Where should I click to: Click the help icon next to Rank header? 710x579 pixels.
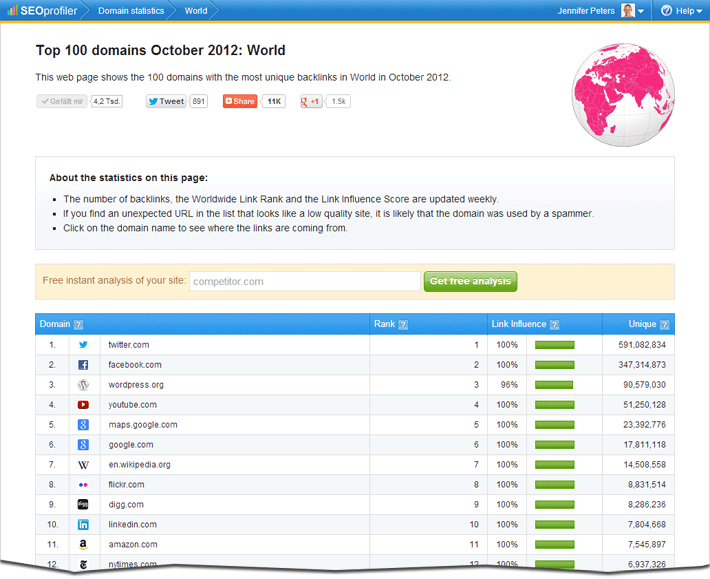403,325
